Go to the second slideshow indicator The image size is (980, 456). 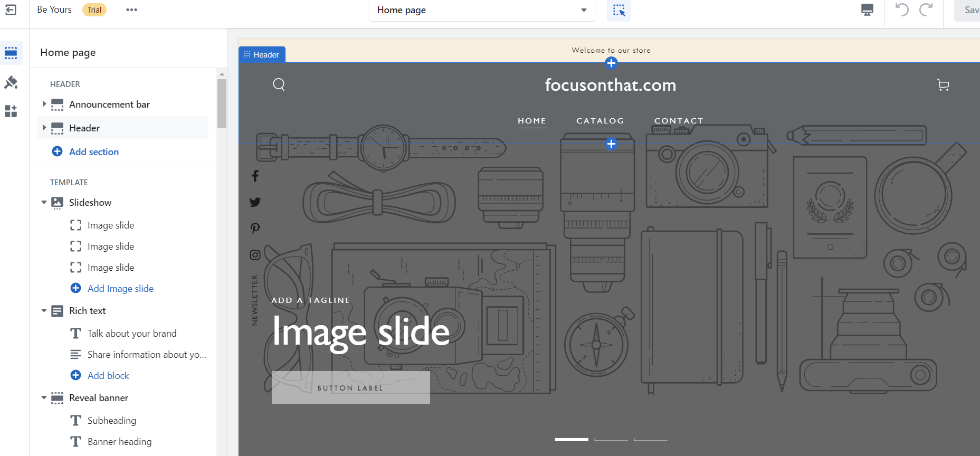611,439
